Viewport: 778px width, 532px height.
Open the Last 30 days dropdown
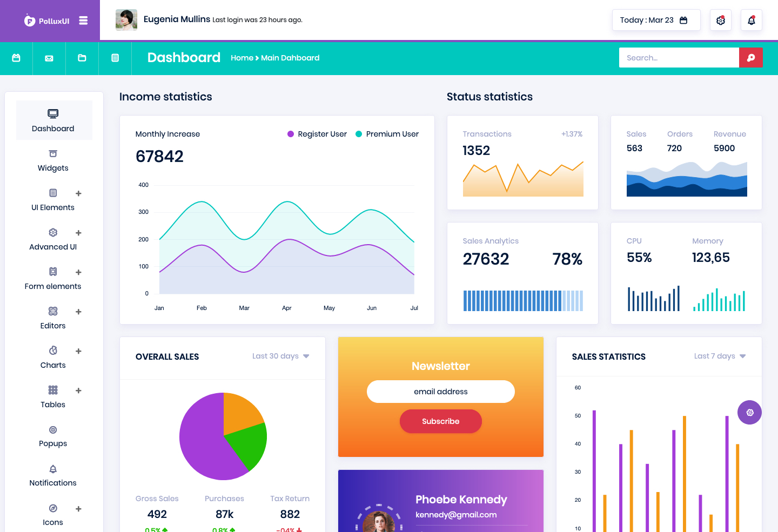point(281,356)
